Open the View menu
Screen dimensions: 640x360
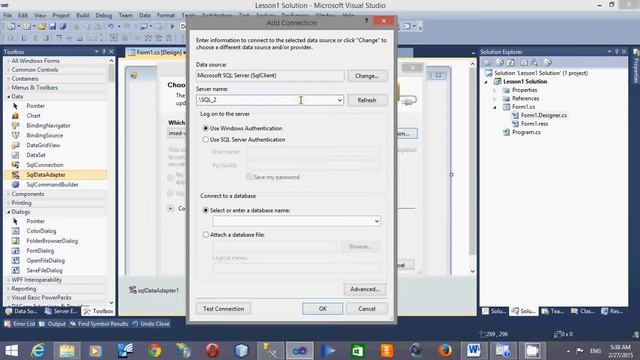click(40, 15)
